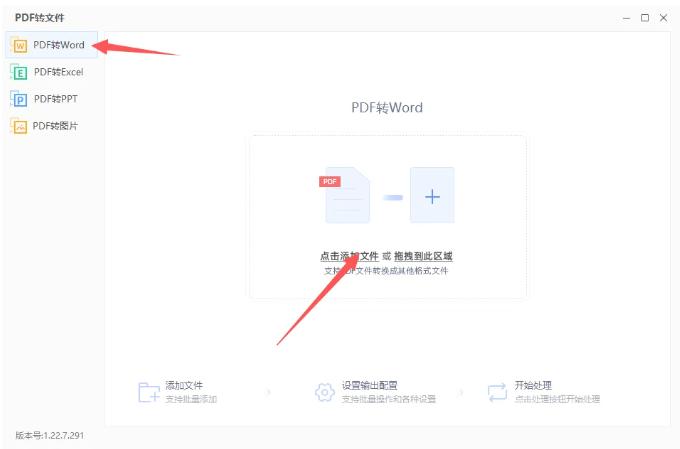Switch to the PDF转Excel tab
The height and width of the screenshot is (449, 680).
tap(52, 72)
